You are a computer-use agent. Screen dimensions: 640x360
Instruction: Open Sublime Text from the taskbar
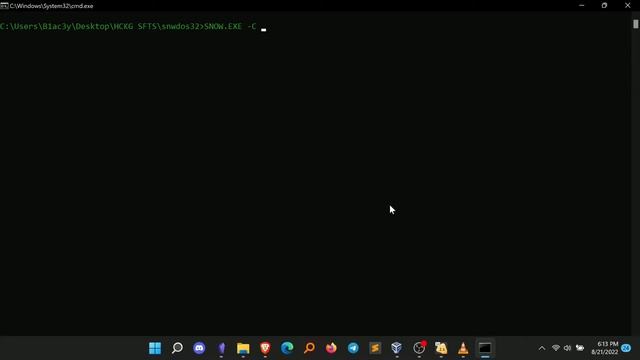pos(375,348)
